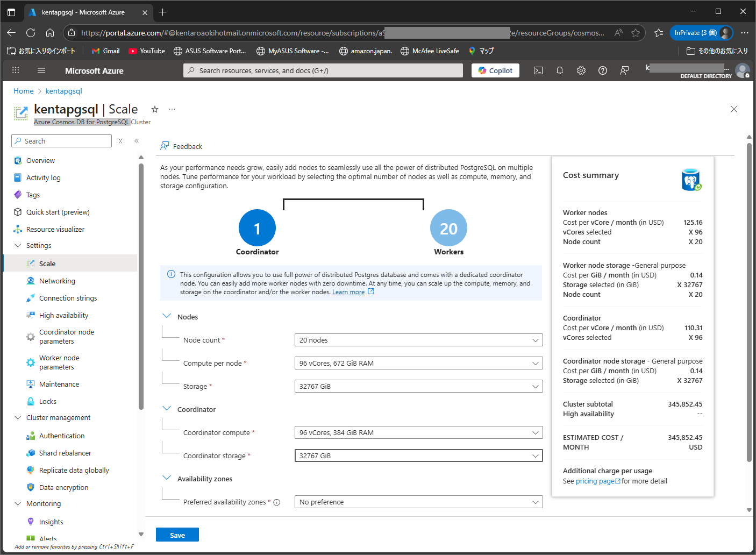This screenshot has width=756, height=555.
Task: Open Preferred availability zones dropdown
Action: tap(418, 502)
